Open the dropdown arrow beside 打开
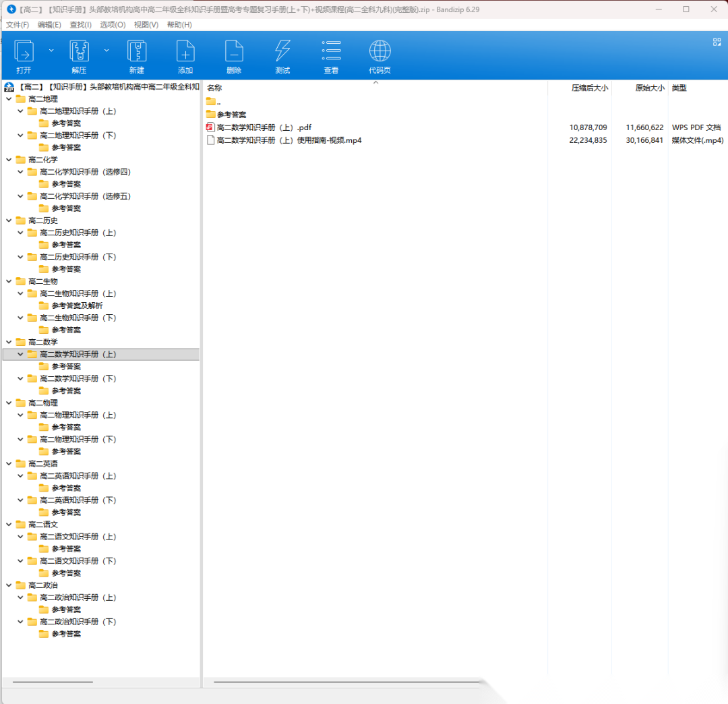728x704 pixels. coord(51,50)
